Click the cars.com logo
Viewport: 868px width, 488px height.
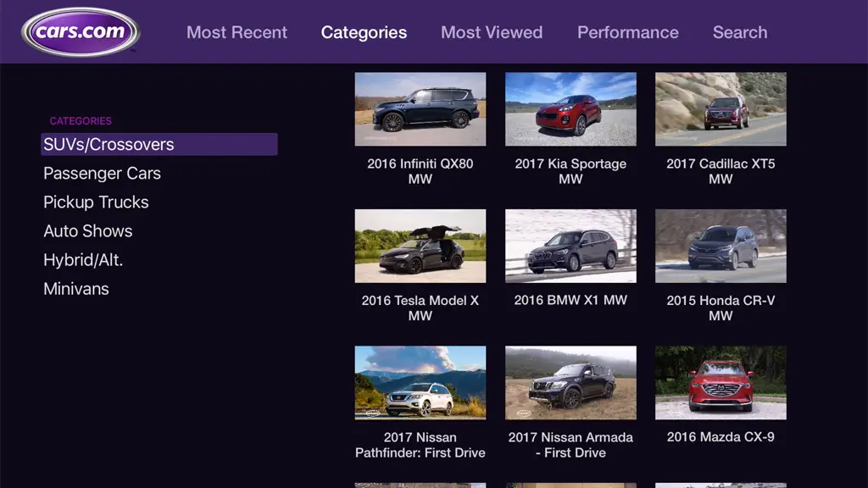click(x=81, y=31)
